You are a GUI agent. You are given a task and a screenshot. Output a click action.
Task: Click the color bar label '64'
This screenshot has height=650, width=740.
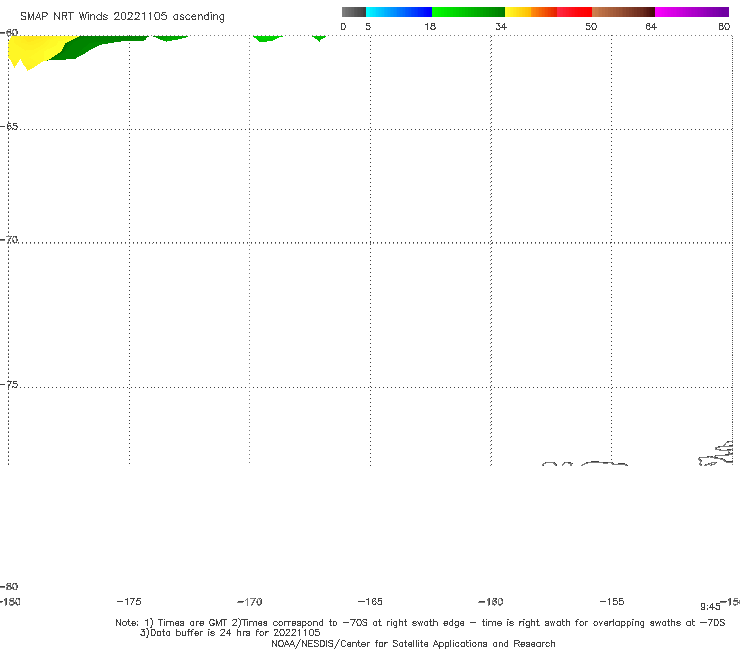pos(651,26)
